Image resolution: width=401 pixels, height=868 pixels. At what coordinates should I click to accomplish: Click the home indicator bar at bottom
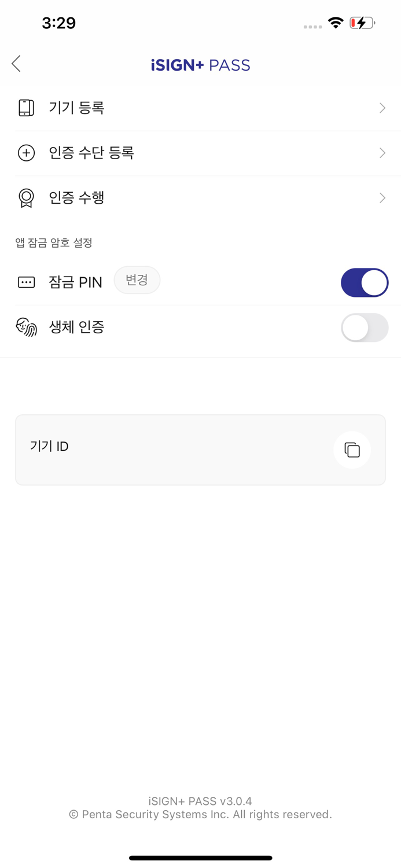pos(200,858)
